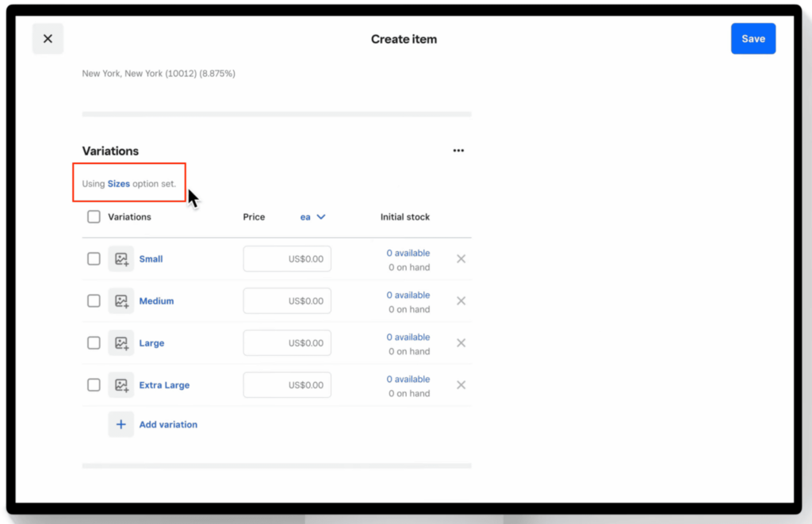Remove the Small variation with the X icon
The height and width of the screenshot is (524, 812).
462,258
